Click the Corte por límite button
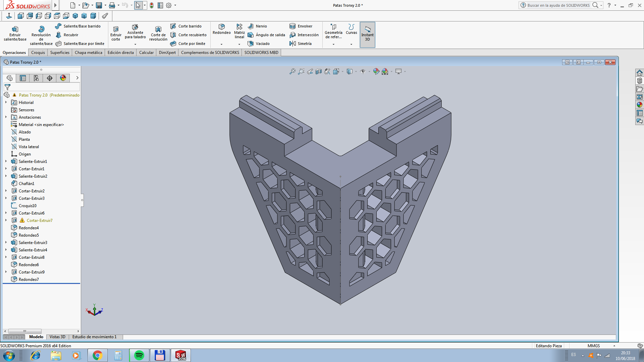The image size is (644, 362). [188, 44]
